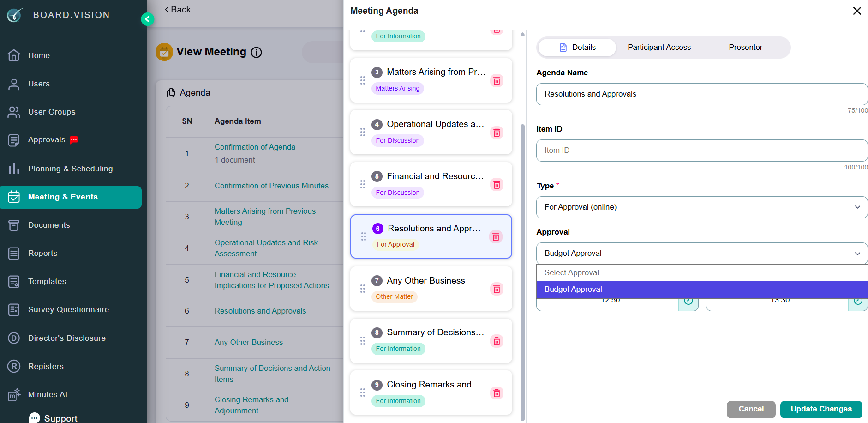The width and height of the screenshot is (868, 423).
Task: Close the Meeting Agenda panel
Action: [x=857, y=11]
